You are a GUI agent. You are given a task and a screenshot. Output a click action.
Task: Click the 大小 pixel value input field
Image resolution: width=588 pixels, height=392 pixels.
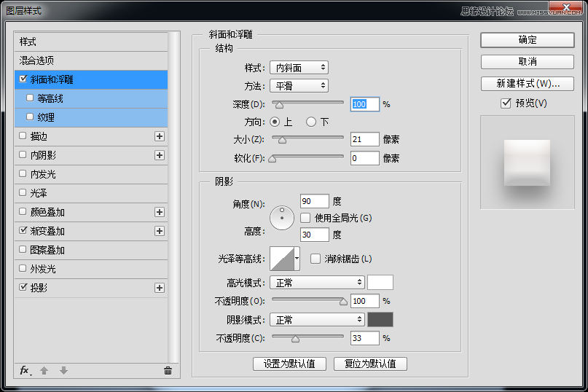364,139
